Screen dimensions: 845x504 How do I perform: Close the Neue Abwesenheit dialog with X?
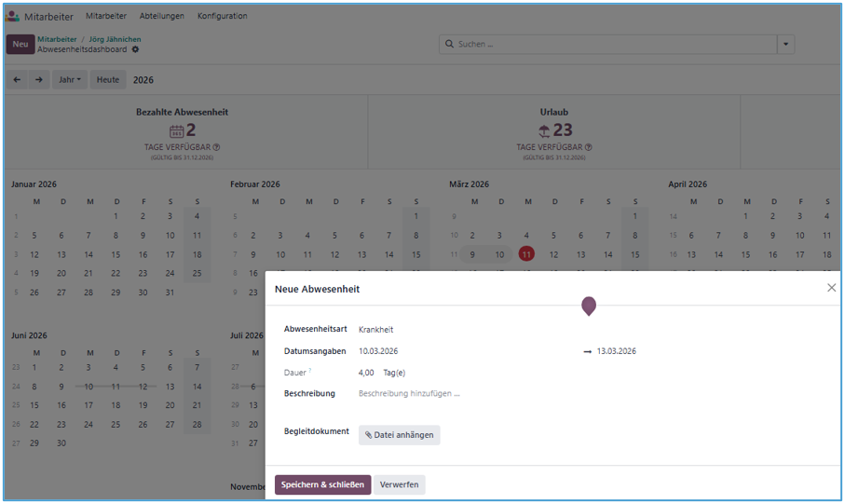pos(831,288)
